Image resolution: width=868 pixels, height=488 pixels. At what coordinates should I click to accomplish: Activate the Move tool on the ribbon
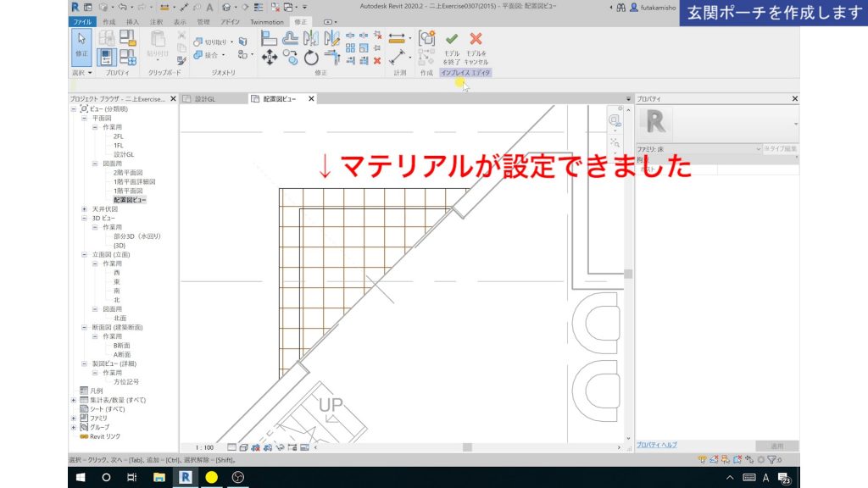[x=270, y=57]
